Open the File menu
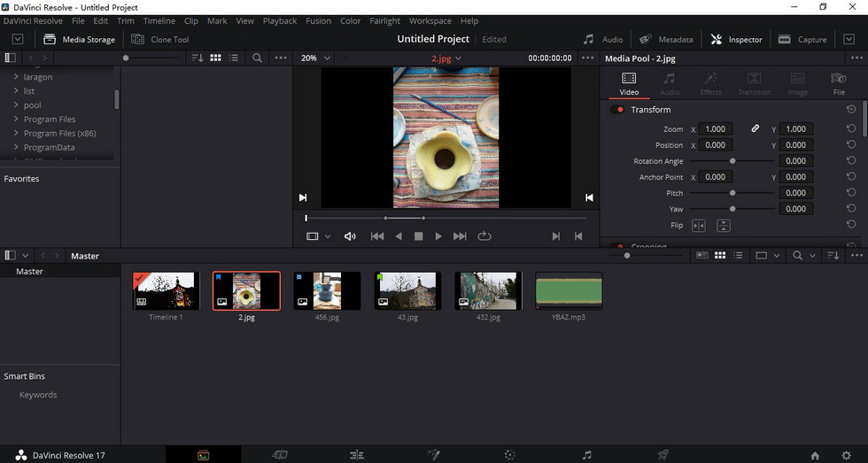The width and height of the screenshot is (868, 463). (78, 21)
